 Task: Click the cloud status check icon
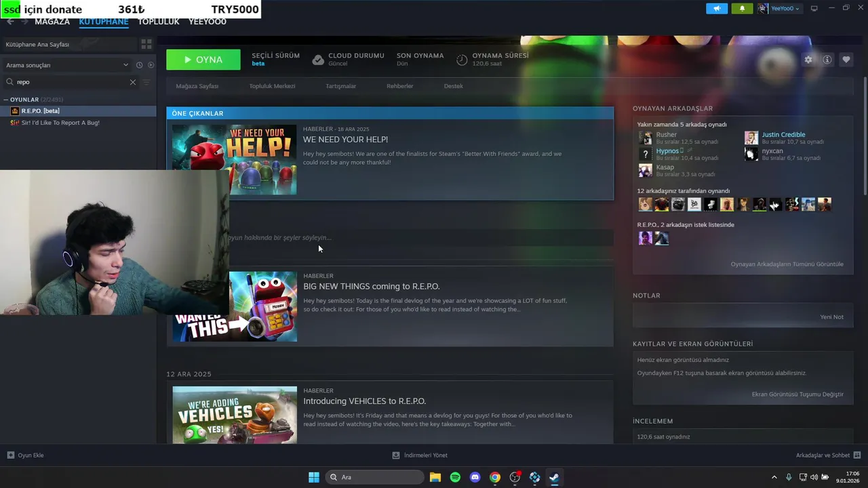point(318,60)
